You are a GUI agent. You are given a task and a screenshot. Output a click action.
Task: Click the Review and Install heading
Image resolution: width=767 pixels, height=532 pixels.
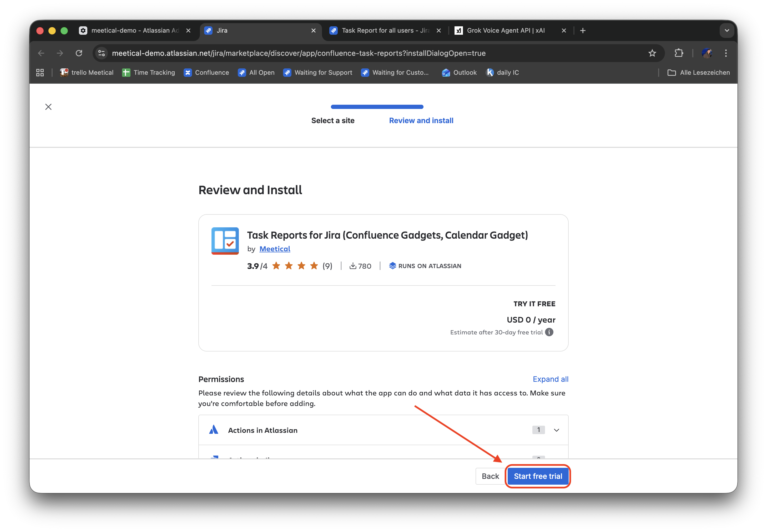(250, 190)
